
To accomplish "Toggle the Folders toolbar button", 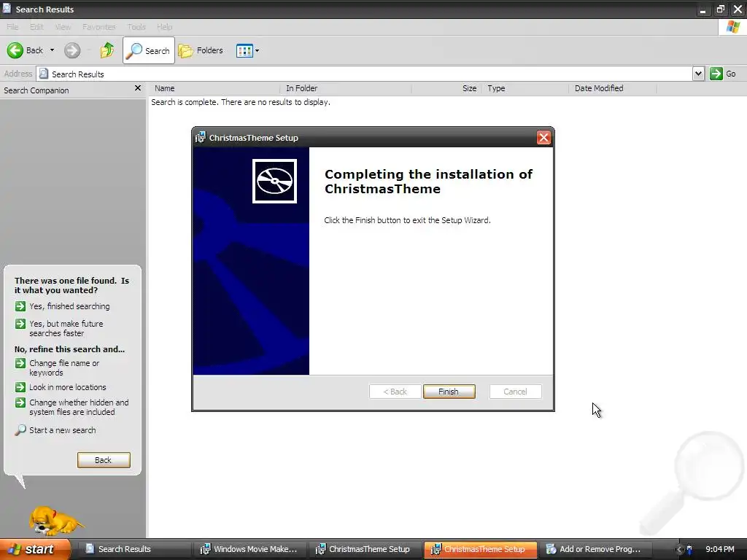I will pos(201,50).
